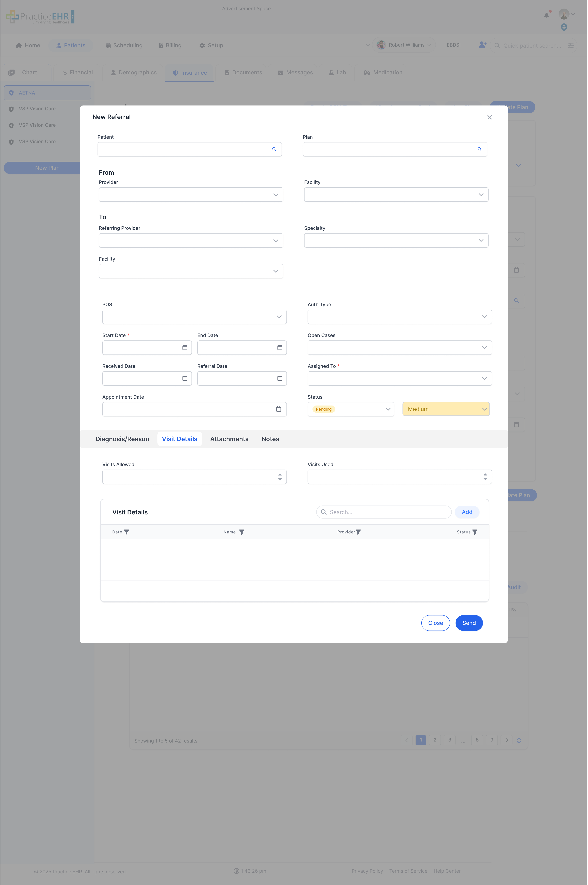Image resolution: width=588 pixels, height=885 pixels.
Task: Switch to the Attachments tab
Action: (x=229, y=439)
